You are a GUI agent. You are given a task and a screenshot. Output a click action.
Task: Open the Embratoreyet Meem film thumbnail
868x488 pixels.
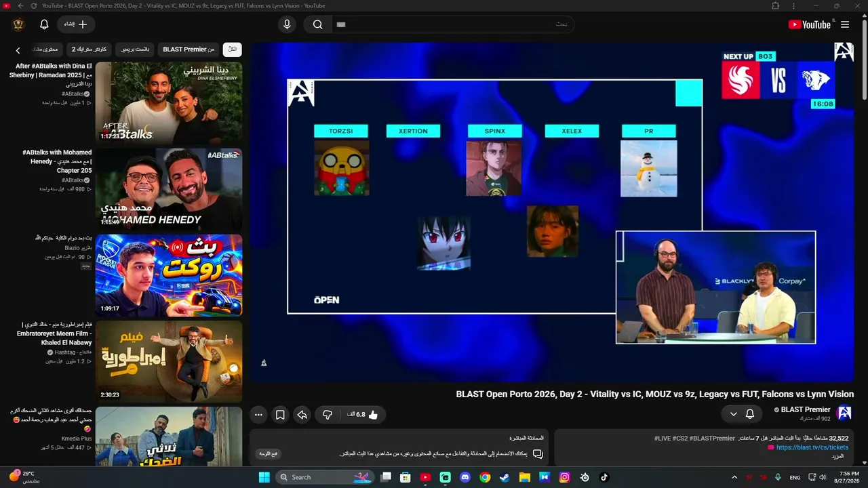[x=169, y=361]
